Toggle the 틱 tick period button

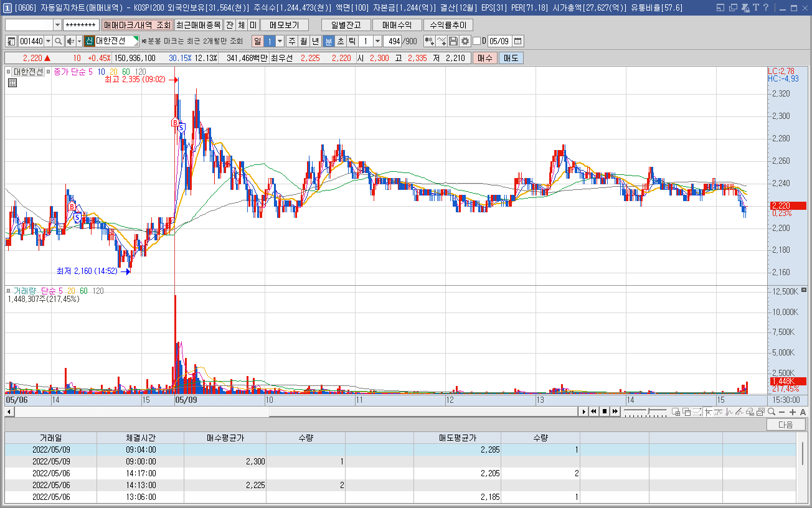[x=352, y=41]
